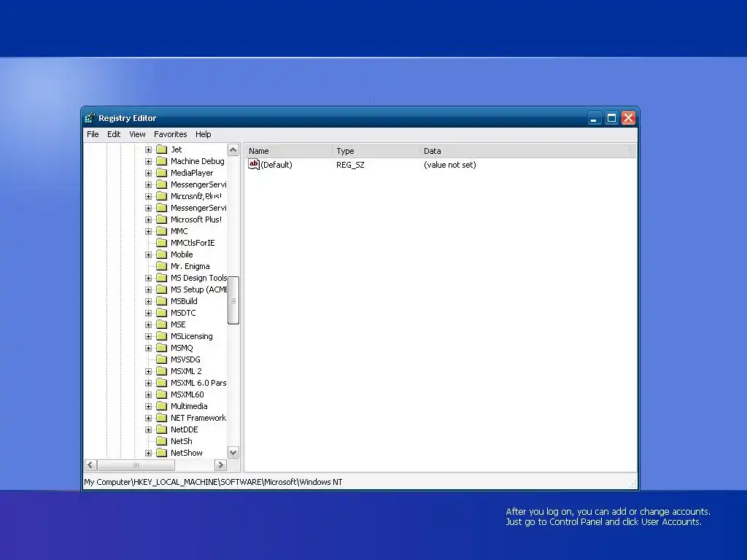Expand the MSDTC key
Screen dimensions: 747x560
[x=149, y=313]
